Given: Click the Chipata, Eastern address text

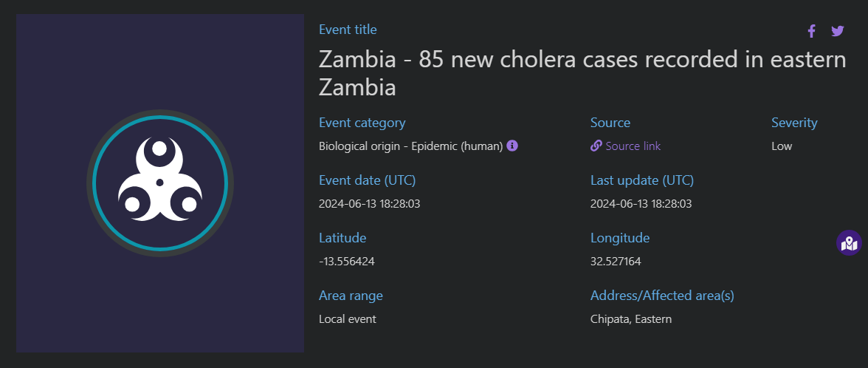Looking at the screenshot, I should (631, 319).
